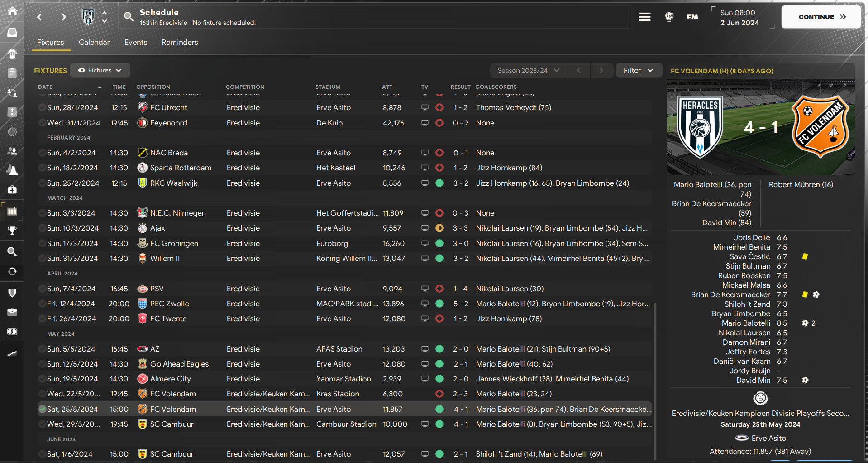The width and height of the screenshot is (868, 463).
Task: Toggle selection circle for Ajax 10/3/2024 row
Action: 42,228
